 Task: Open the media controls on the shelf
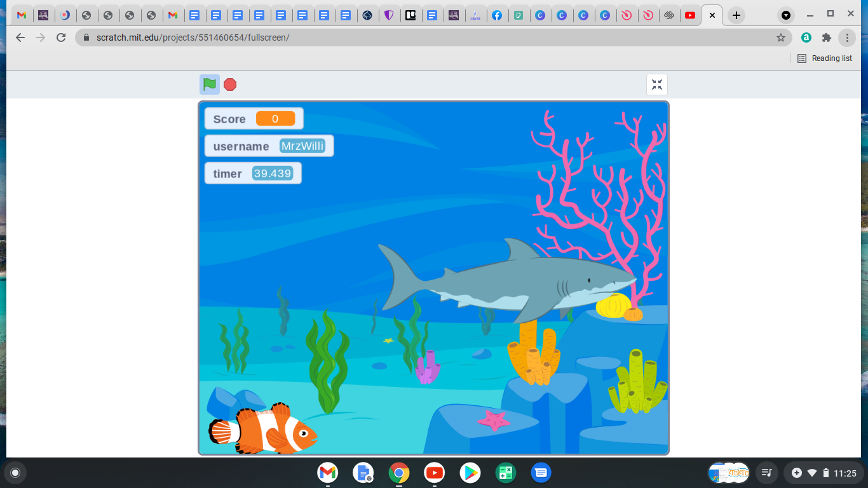pos(767,473)
